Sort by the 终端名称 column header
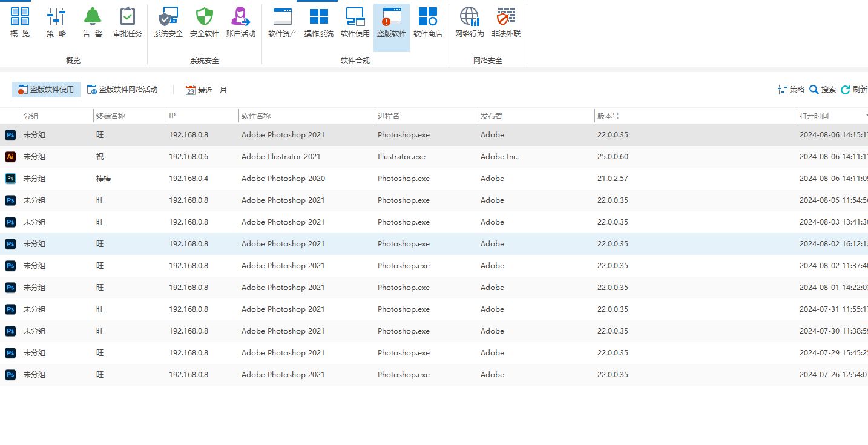Screen dimensions: 868x445 130,116
